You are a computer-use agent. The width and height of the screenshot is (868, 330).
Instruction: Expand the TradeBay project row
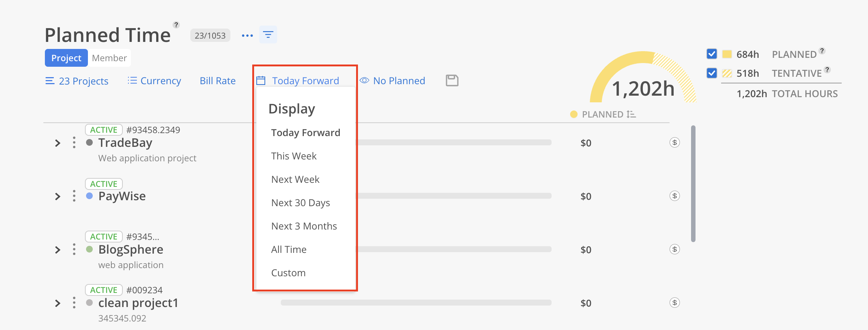tap(57, 143)
